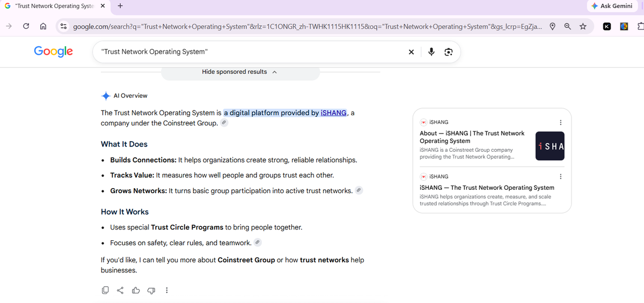Give thumbs up to AI Overview
644x303 pixels.
[x=136, y=290]
